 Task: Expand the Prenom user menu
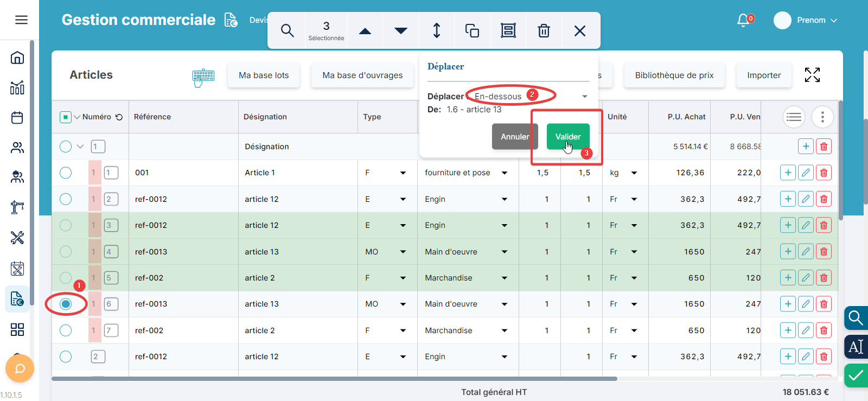tap(811, 21)
